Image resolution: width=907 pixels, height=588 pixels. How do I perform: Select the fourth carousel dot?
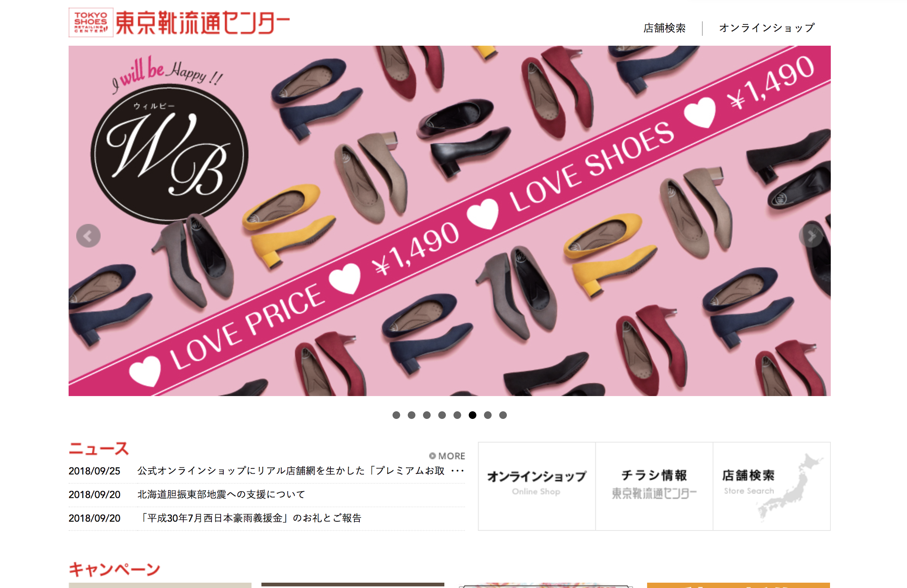(442, 415)
